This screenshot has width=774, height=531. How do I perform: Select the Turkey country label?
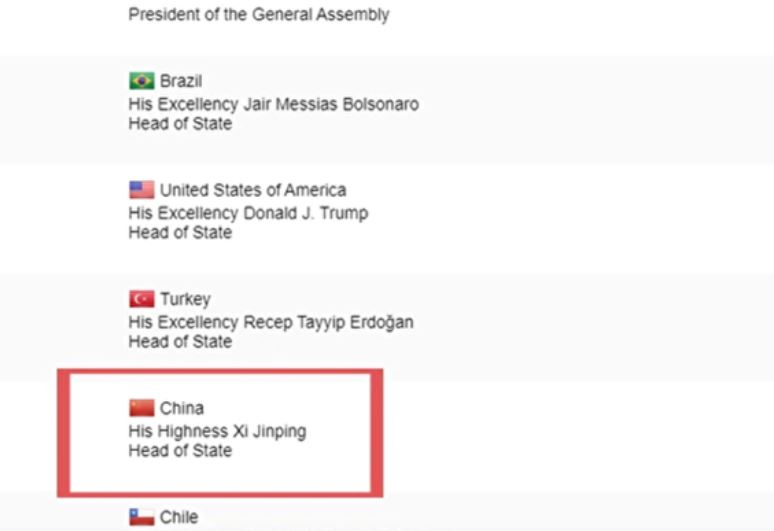click(186, 299)
